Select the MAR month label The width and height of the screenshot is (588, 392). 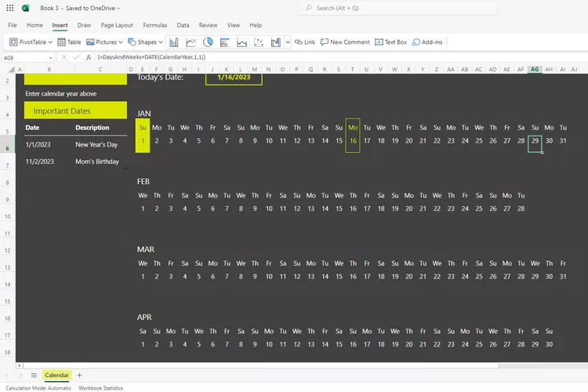coord(146,249)
